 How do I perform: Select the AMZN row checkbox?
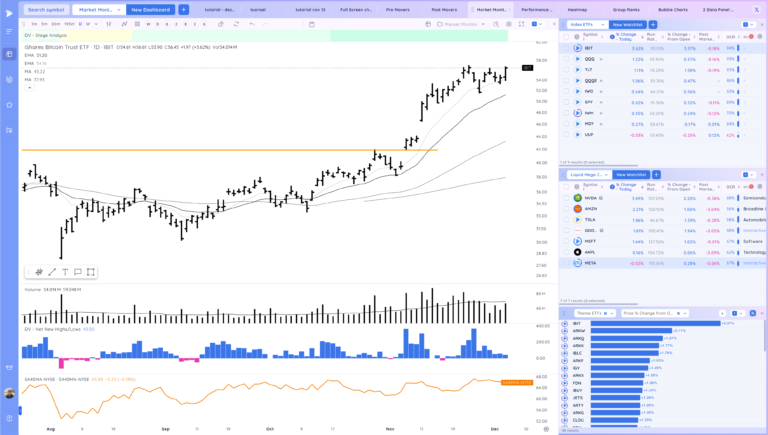pos(565,209)
